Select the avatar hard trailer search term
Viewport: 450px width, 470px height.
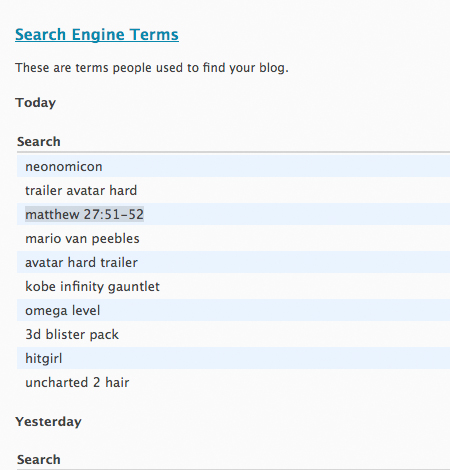81,262
